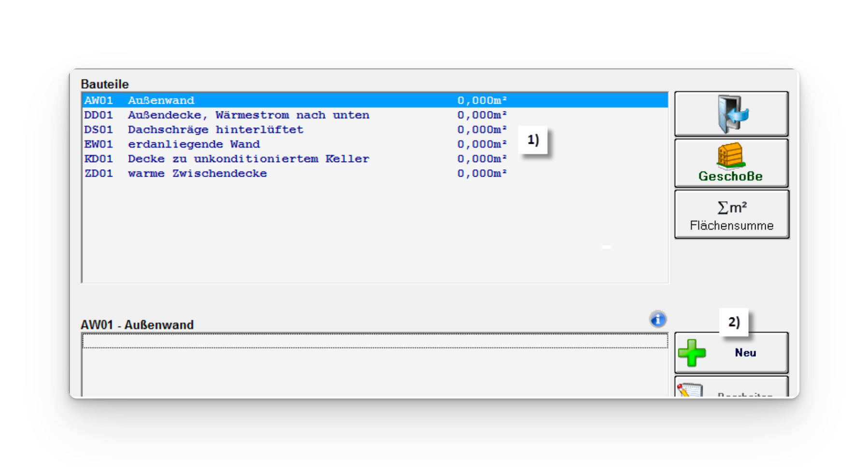Click the green plus icon for Neu
Viewport: 868px width, 467px height.
click(692, 353)
